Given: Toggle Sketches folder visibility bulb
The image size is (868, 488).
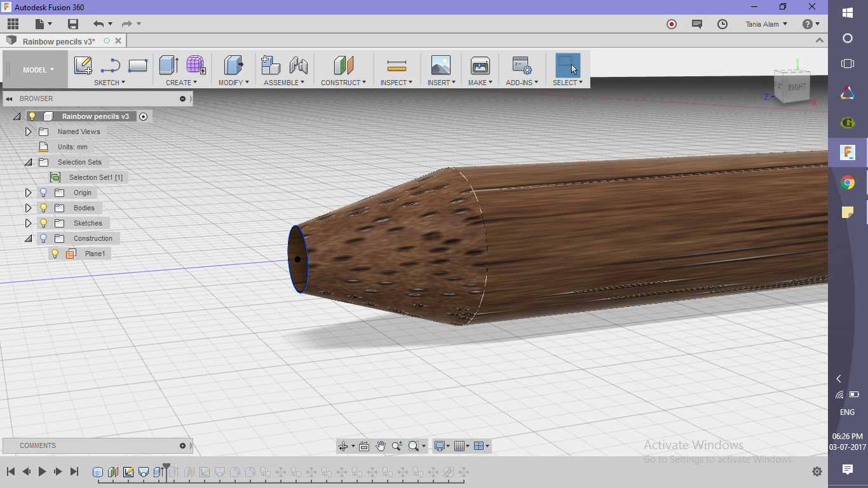Looking at the screenshot, I should (43, 223).
